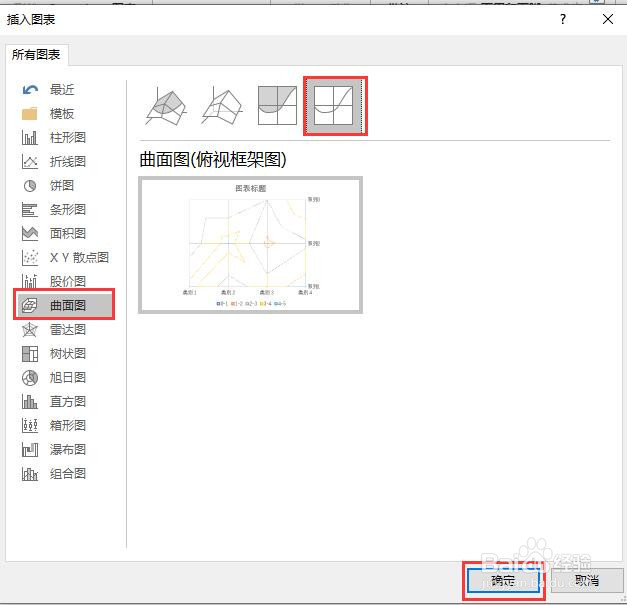The width and height of the screenshot is (627, 605).
Task: Select the 组合图 label
Action: 68,474
